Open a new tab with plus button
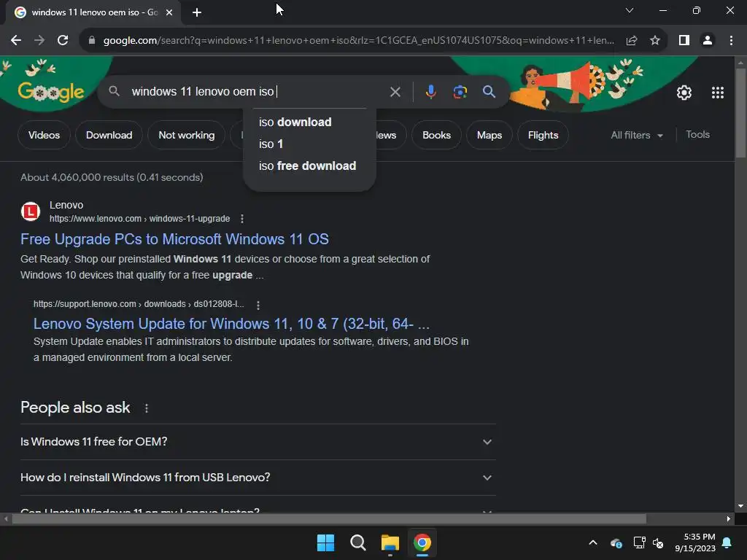Image resolution: width=747 pixels, height=560 pixels. 197,12
